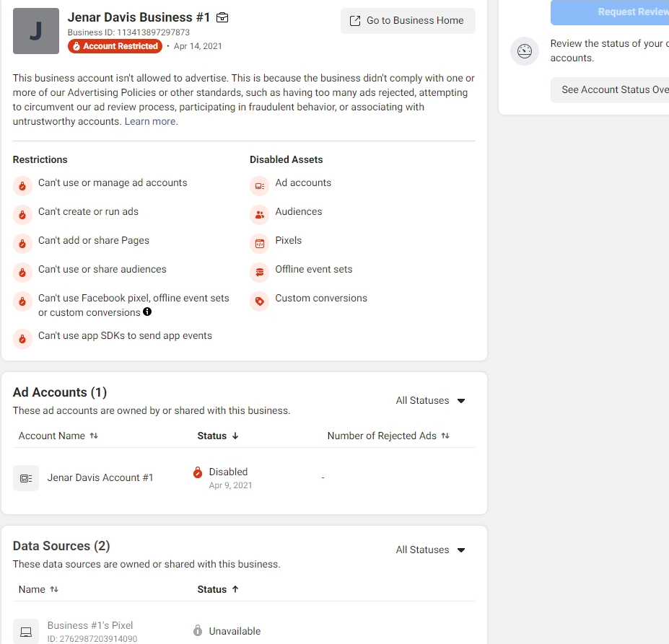Click the Pixels disabled asset icon
The width and height of the screenshot is (669, 644).
click(259, 244)
